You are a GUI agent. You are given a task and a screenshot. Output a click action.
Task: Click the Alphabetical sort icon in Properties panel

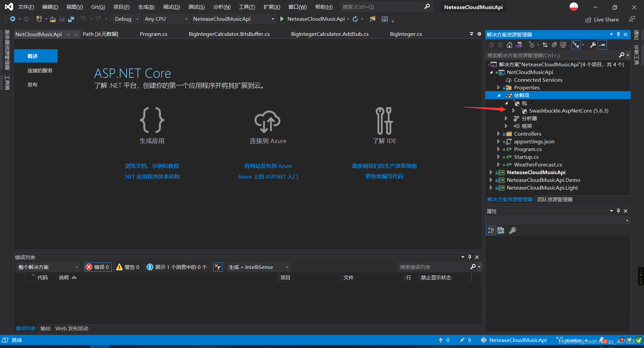point(501,230)
